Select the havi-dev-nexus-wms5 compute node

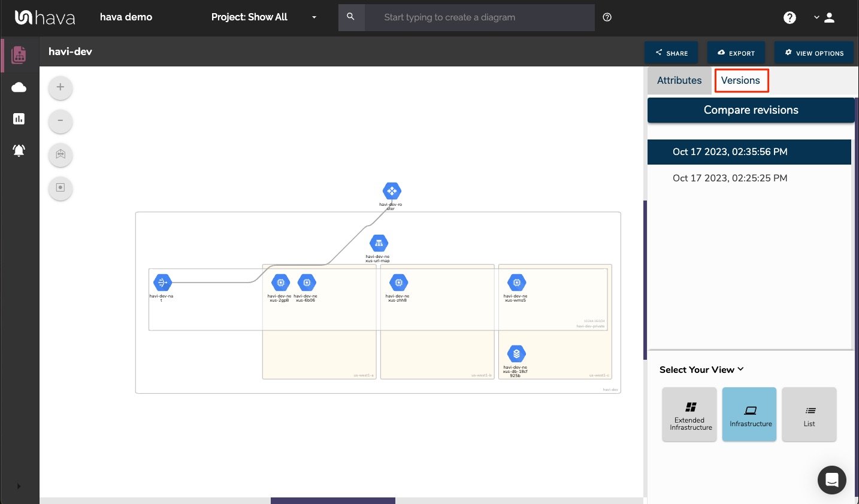coord(516,282)
